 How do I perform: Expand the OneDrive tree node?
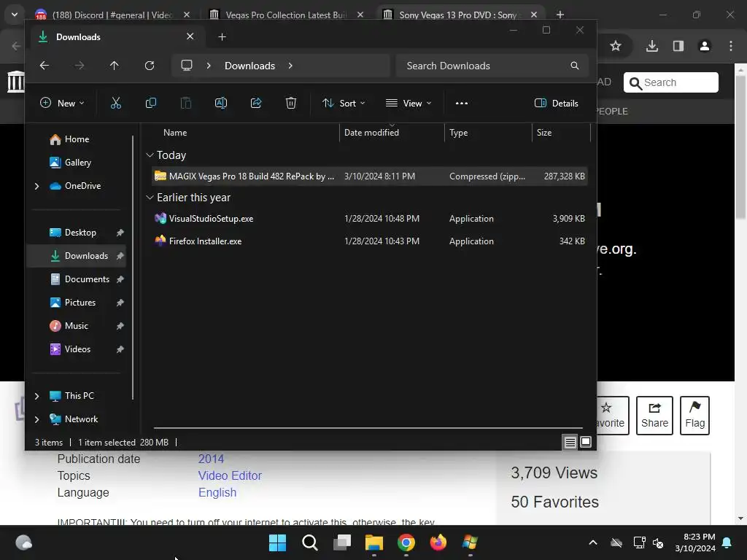36,186
